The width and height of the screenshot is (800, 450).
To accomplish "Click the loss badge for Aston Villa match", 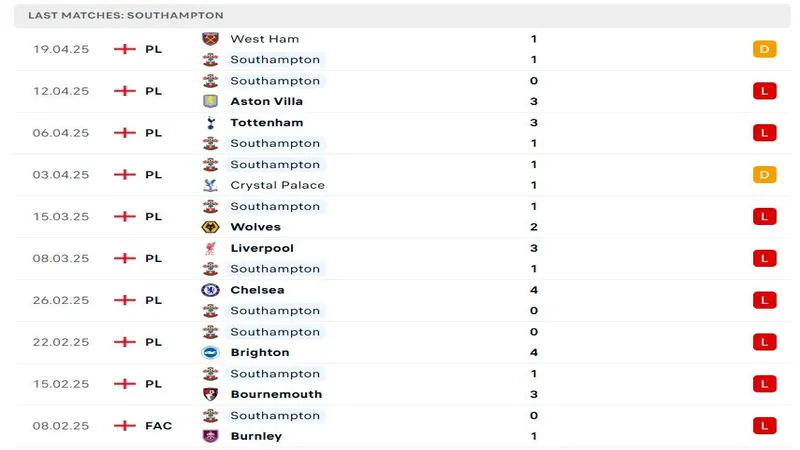I will point(764,91).
